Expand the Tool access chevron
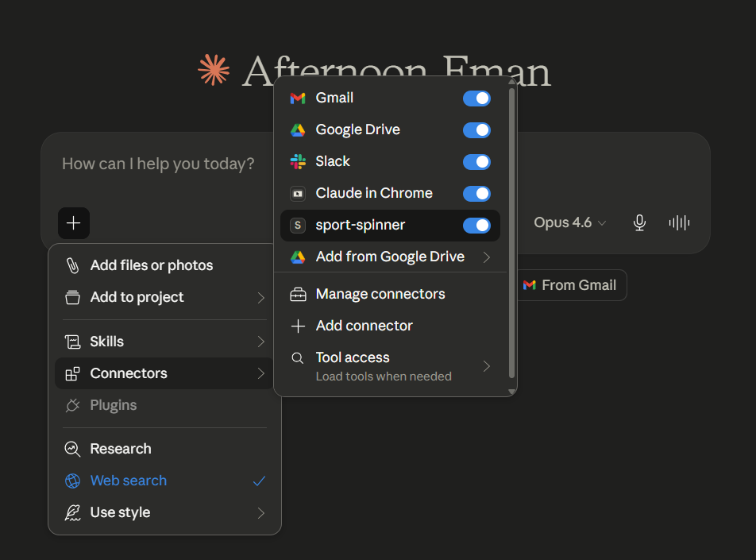 (487, 366)
